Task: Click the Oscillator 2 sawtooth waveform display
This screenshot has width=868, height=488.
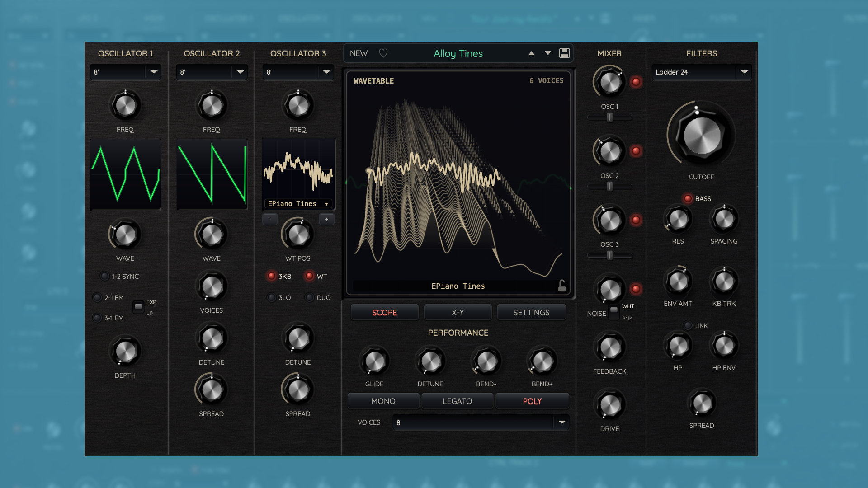Action: tap(212, 174)
